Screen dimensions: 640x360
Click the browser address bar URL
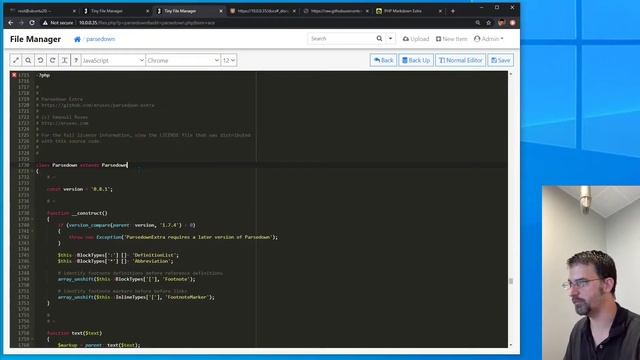click(147, 23)
